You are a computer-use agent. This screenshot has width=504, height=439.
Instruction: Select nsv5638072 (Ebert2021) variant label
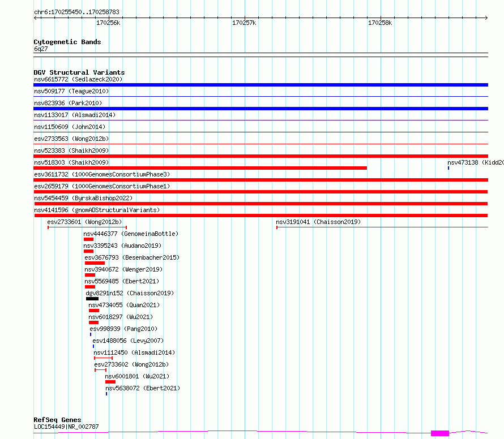[x=143, y=388]
